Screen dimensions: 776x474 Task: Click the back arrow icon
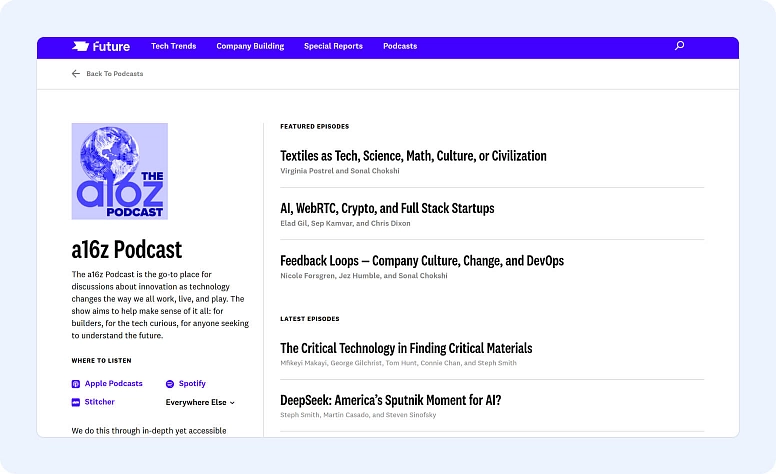(76, 74)
